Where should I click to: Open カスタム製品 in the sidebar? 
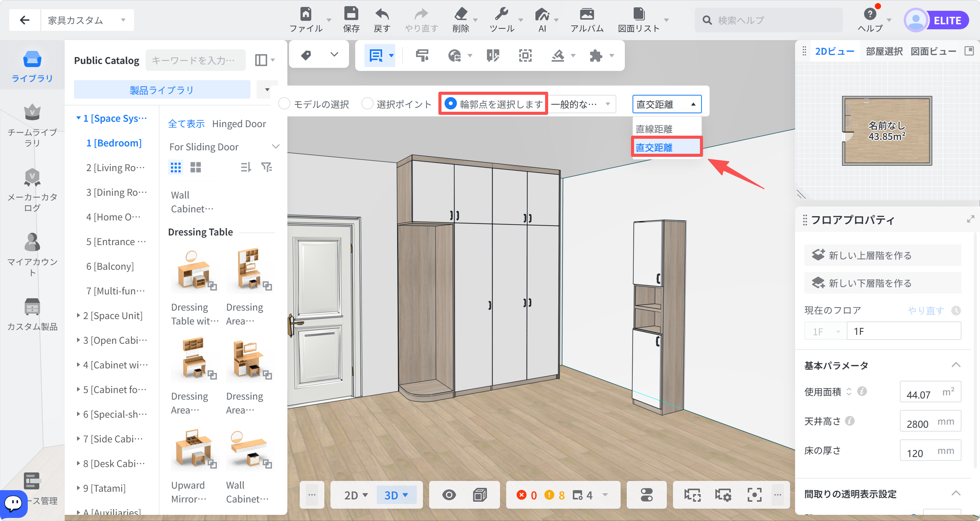(32, 314)
